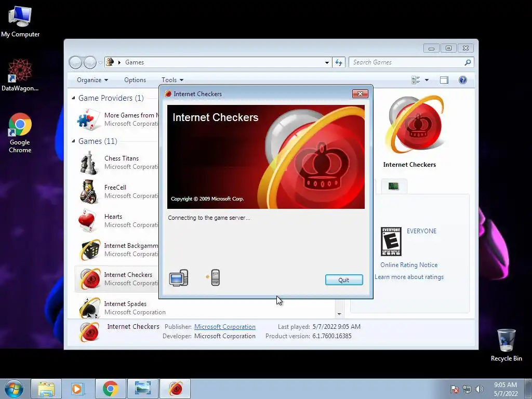The width and height of the screenshot is (532, 399).
Task: Click the local computer icon in connection dialog
Action: [179, 278]
